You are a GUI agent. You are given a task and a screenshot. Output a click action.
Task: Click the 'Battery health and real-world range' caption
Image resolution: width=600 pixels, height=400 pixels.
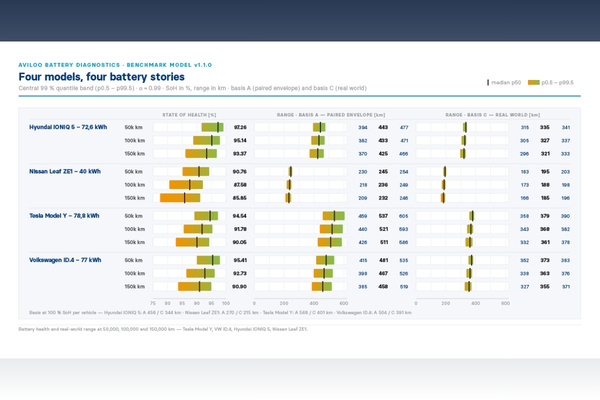pos(163,329)
